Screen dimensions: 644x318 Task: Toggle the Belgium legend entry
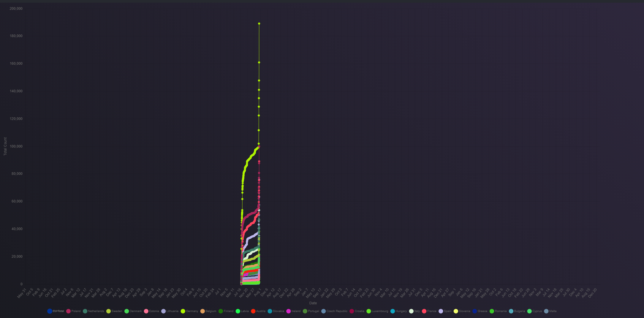coord(208,311)
